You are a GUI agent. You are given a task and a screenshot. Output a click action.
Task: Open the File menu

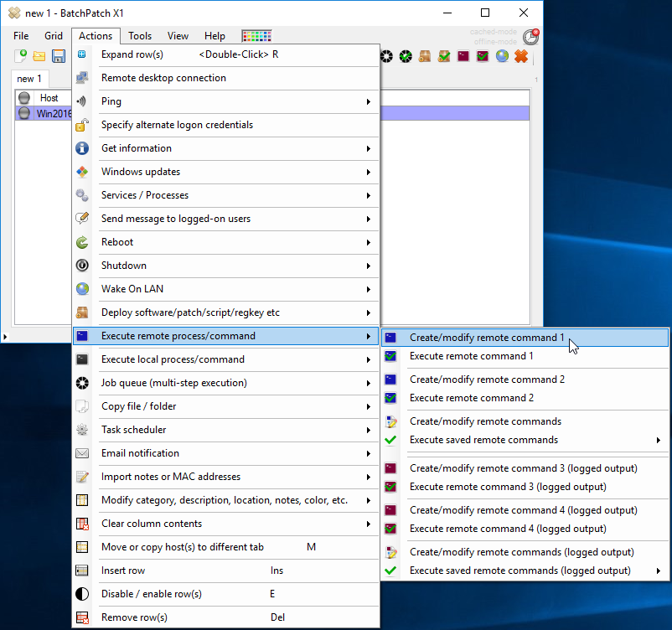tap(21, 36)
